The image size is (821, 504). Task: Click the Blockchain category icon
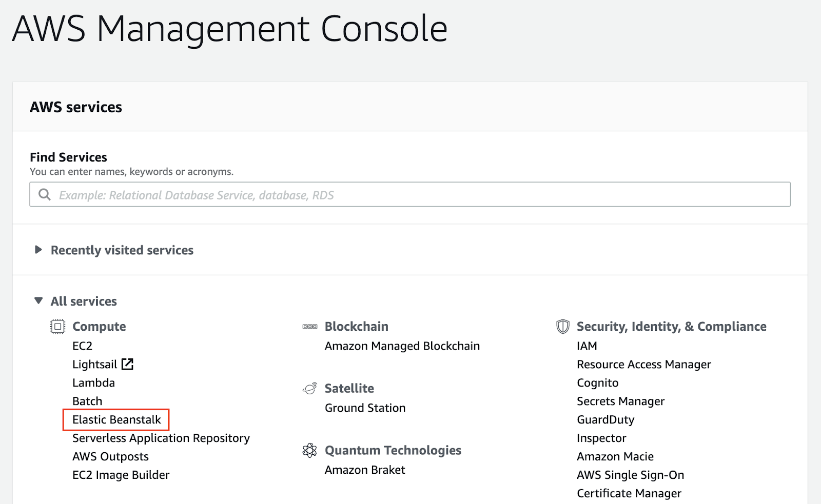310,327
